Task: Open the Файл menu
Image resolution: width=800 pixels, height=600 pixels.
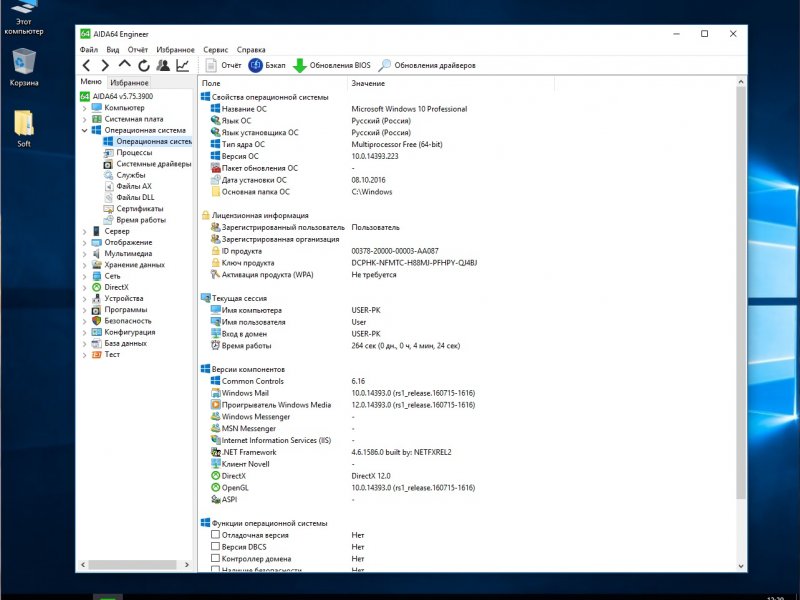Action: coord(89,49)
